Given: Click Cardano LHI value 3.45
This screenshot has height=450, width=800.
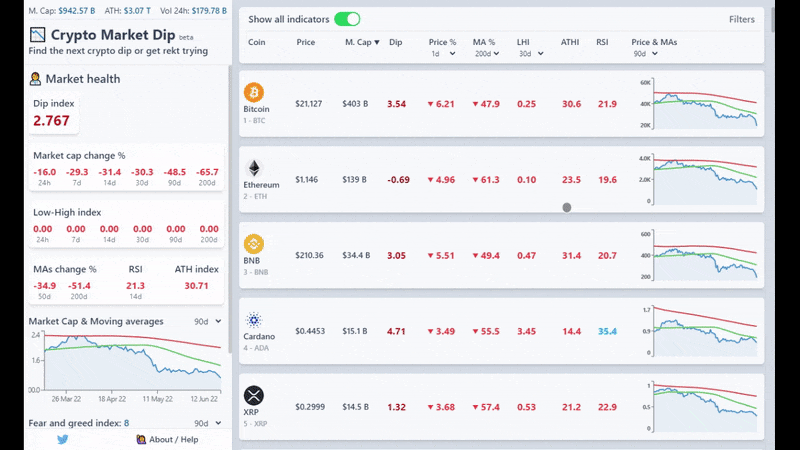Looking at the screenshot, I should [527, 331].
